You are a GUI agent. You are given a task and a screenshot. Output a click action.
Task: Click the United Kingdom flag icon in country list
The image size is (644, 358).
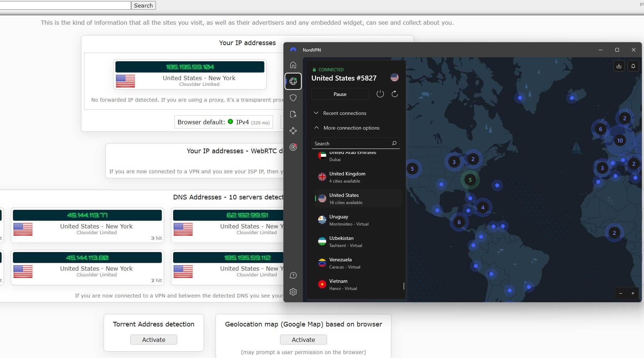(x=322, y=176)
